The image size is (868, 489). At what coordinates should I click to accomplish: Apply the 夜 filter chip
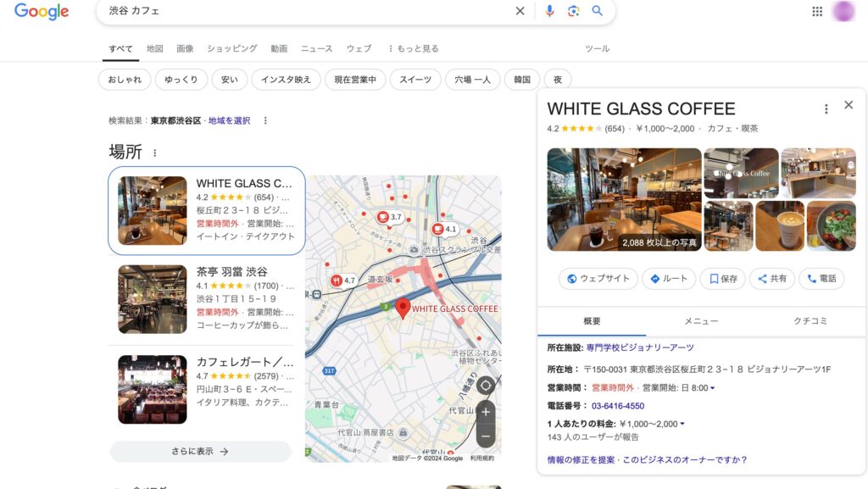point(558,80)
